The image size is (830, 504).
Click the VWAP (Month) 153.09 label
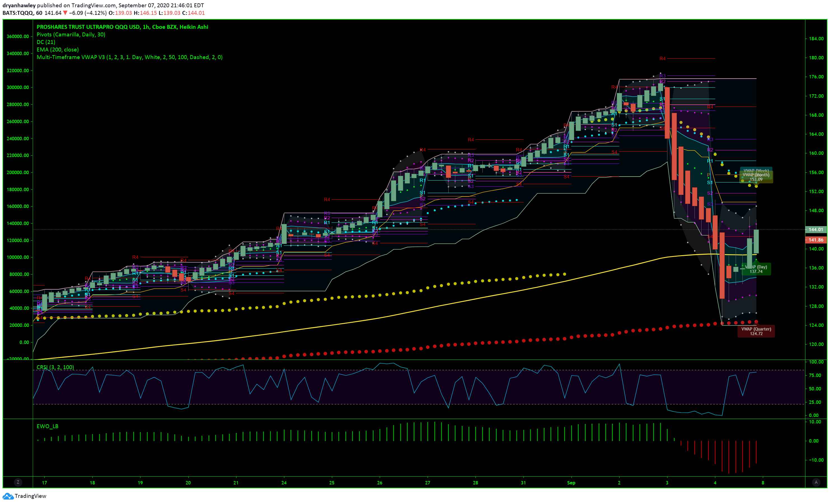756,177
